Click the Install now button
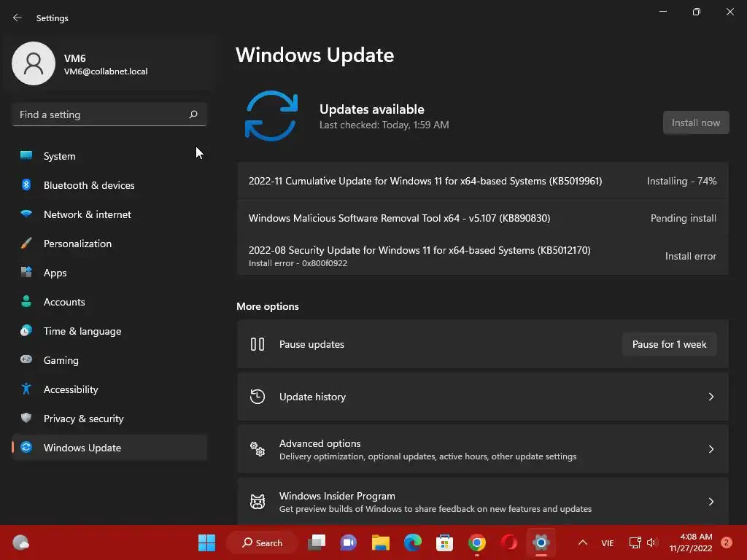Image resolution: width=747 pixels, height=560 pixels. tap(695, 122)
